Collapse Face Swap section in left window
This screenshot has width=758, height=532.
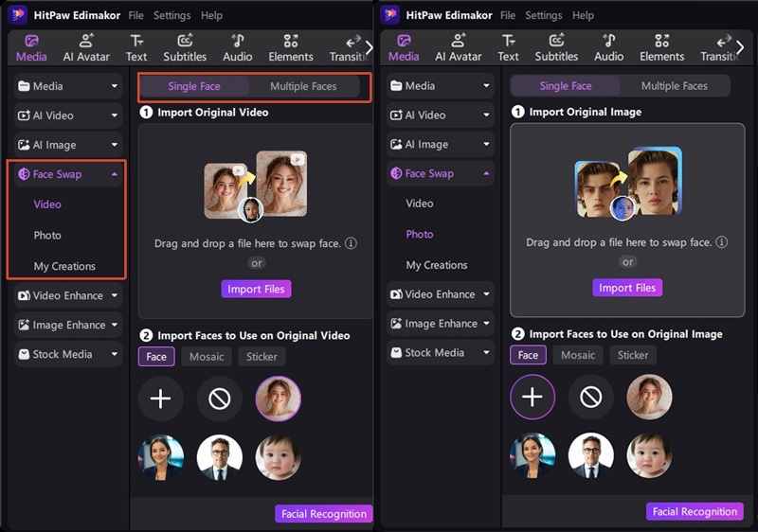[68, 174]
